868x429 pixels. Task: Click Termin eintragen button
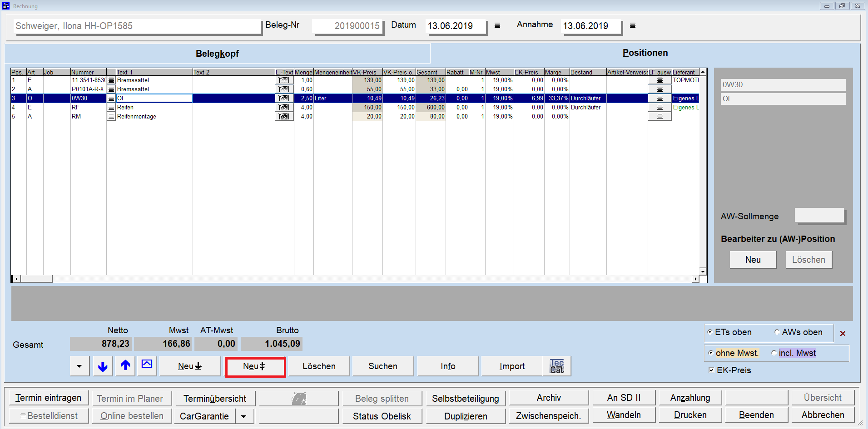pyautogui.click(x=48, y=398)
